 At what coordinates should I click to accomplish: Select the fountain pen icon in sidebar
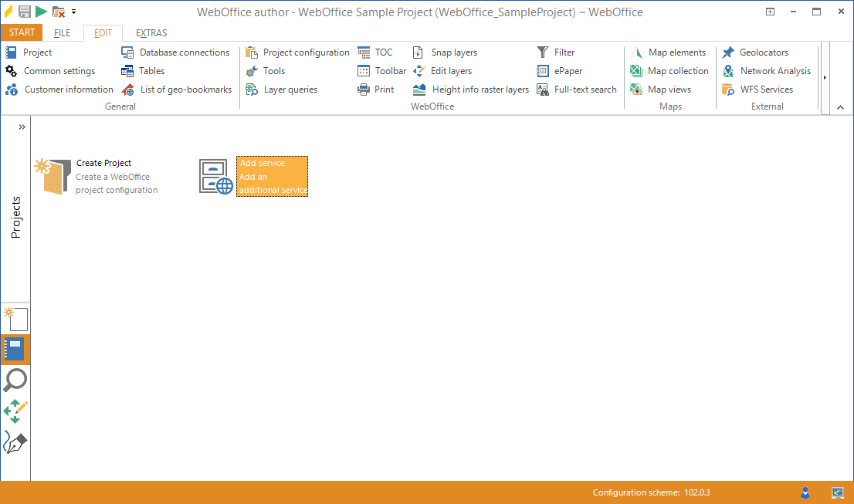[15, 442]
